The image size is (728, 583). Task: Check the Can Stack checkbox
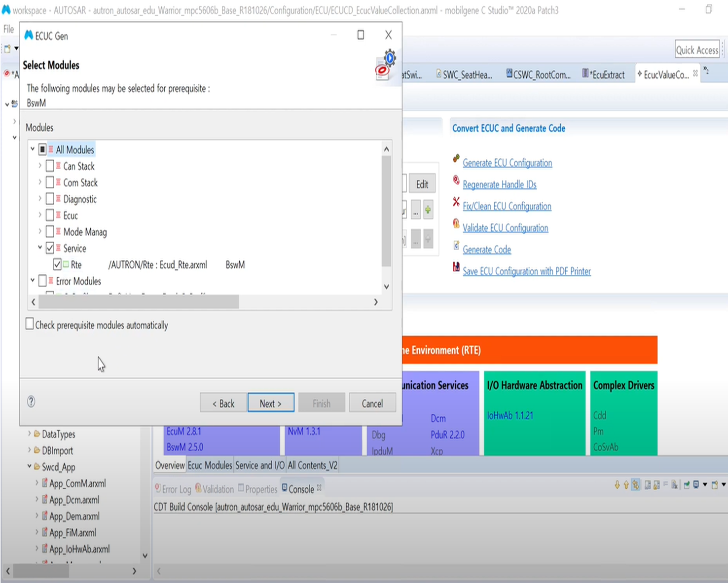pyautogui.click(x=50, y=166)
